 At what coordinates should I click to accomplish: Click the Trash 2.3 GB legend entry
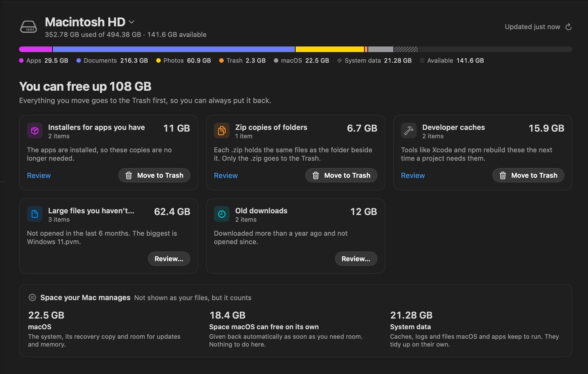click(242, 60)
